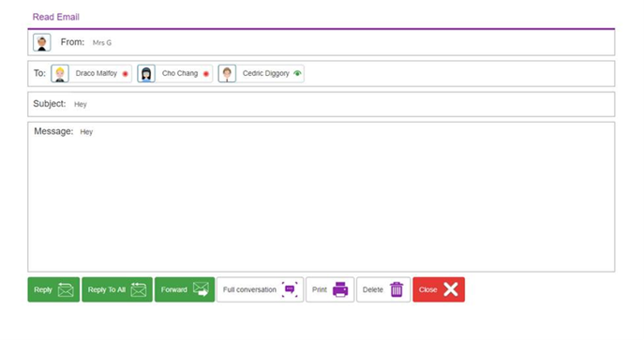Click the Reply To All button label
644x340 pixels.
[x=106, y=289]
